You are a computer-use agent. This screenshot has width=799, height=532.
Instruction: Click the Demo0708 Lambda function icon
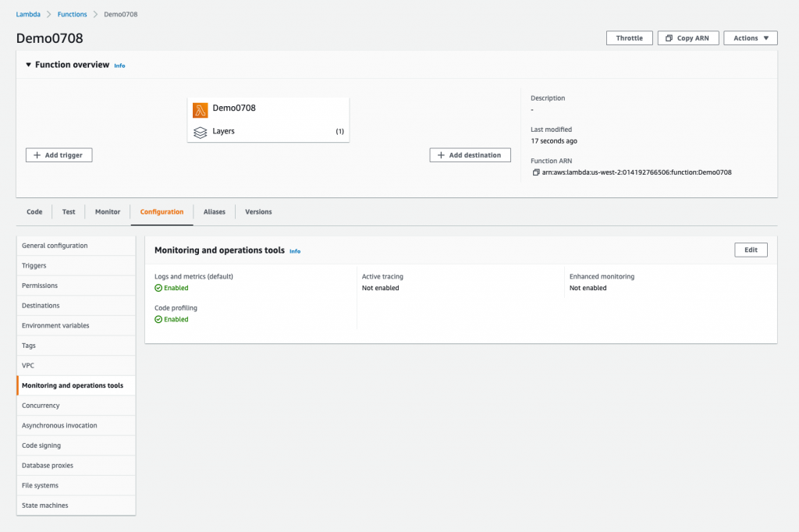point(201,109)
